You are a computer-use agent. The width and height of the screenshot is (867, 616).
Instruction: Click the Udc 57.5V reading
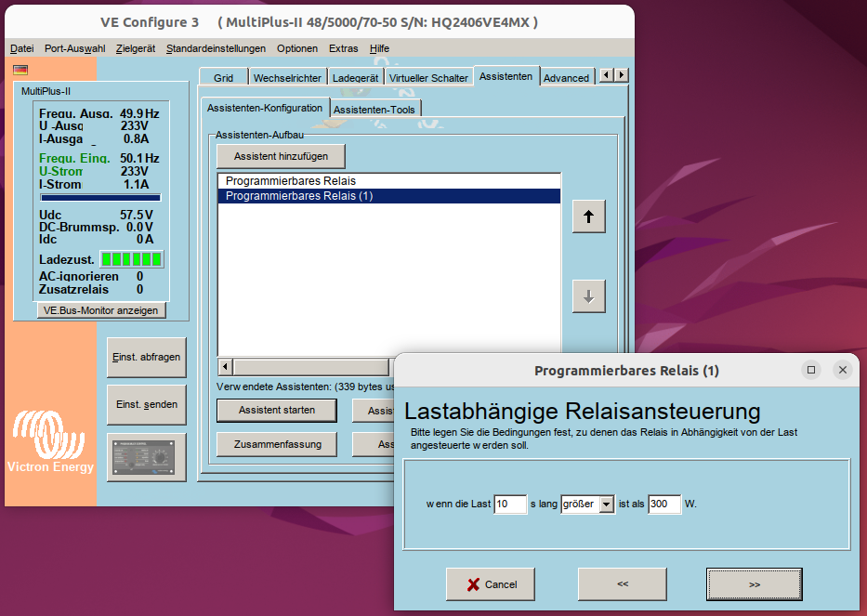point(96,216)
